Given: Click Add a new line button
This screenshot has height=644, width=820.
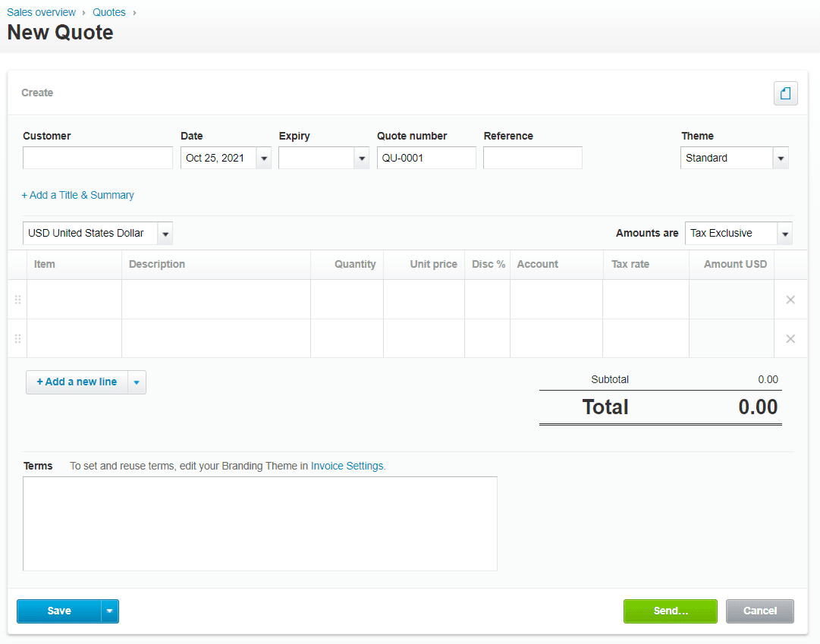Looking at the screenshot, I should click(77, 382).
